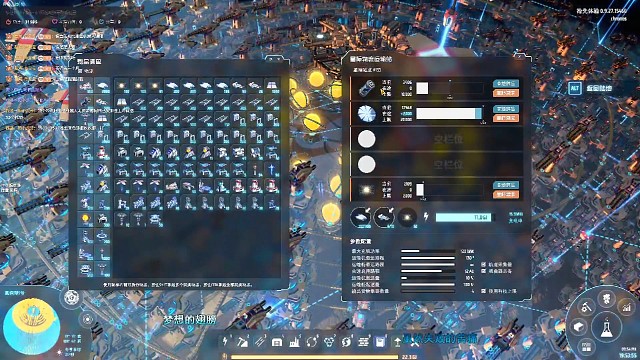The height and width of the screenshot is (360, 640).
Task: Select the lightning-bolt power build category
Action: 225,342
